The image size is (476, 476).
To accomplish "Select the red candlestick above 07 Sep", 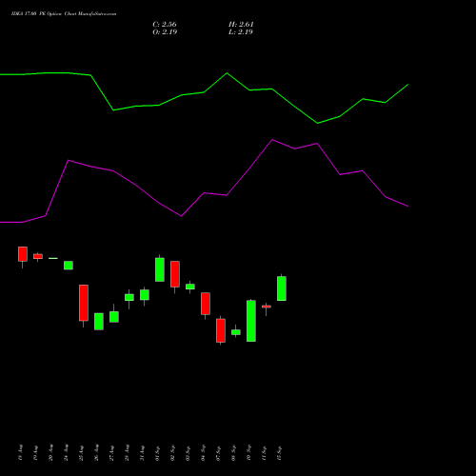I will point(221,330).
